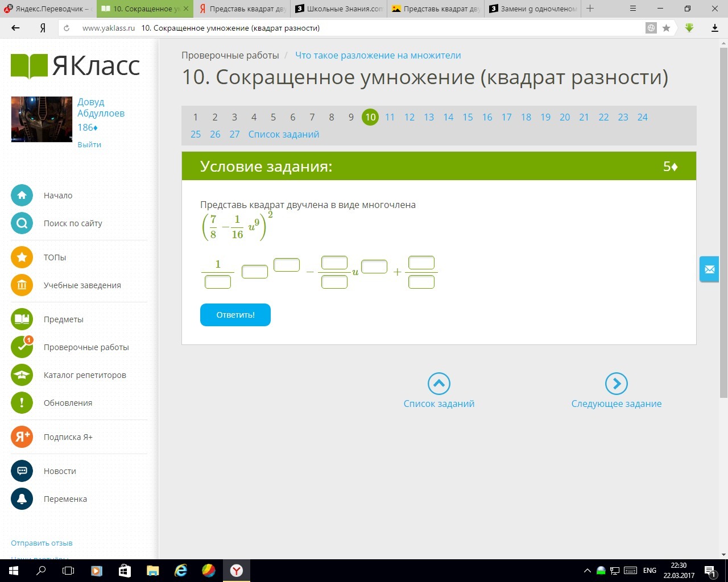Go to task number 11
This screenshot has height=582, width=728.
tap(390, 117)
